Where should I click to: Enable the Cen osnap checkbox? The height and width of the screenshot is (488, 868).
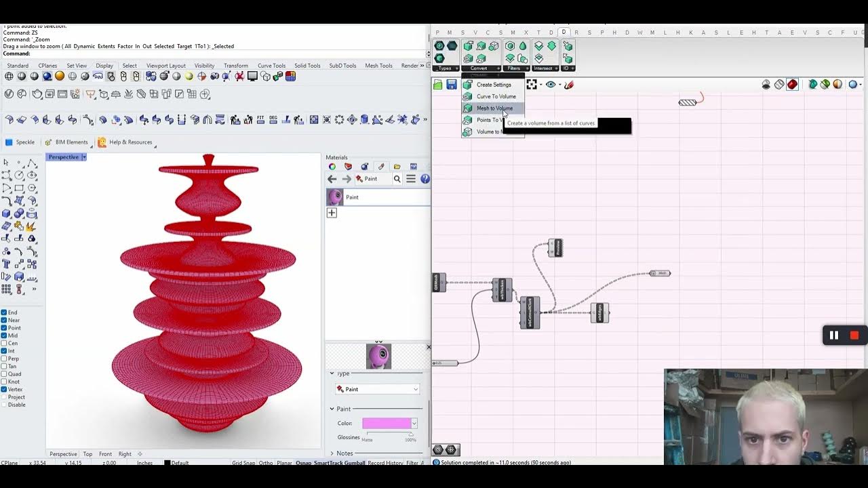(4, 343)
